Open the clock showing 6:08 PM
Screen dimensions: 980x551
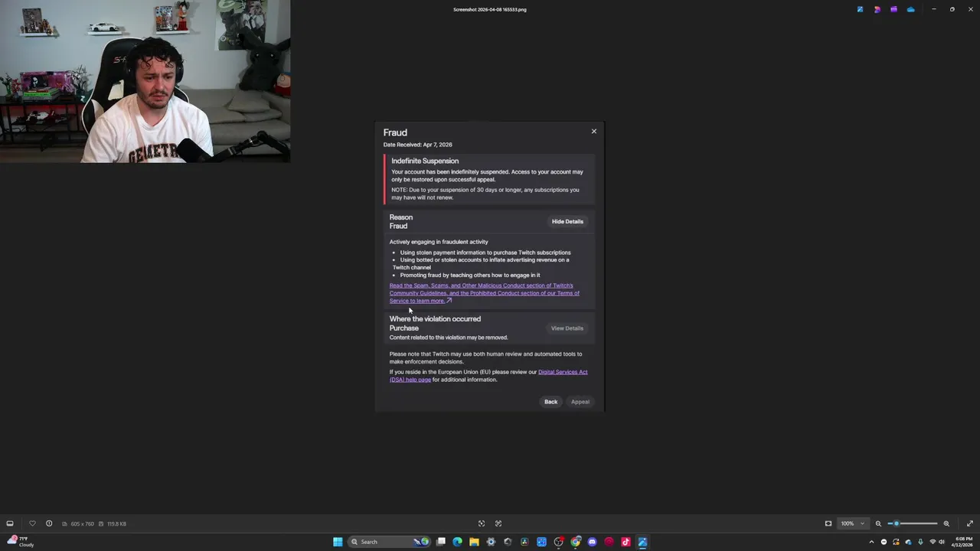tap(962, 542)
